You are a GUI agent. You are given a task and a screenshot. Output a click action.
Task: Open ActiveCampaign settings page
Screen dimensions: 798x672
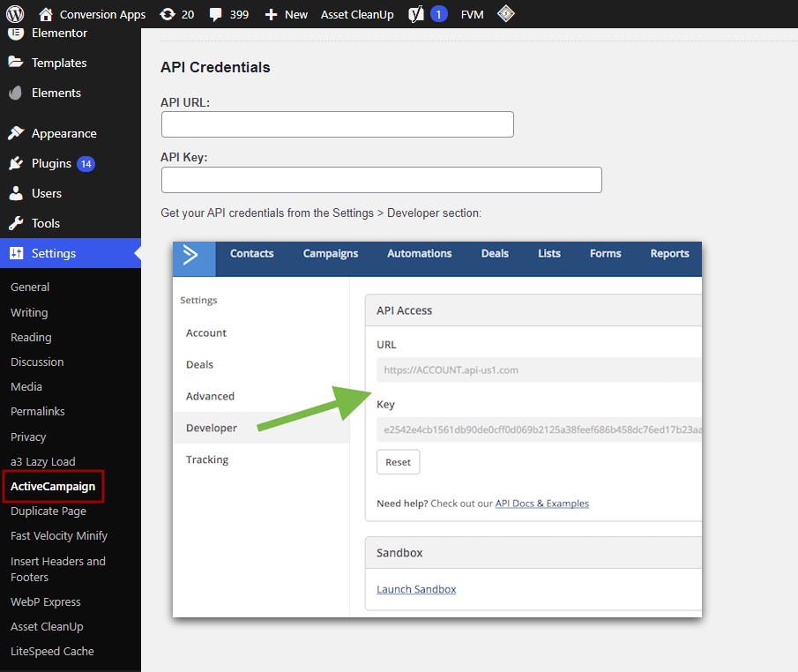click(x=53, y=487)
